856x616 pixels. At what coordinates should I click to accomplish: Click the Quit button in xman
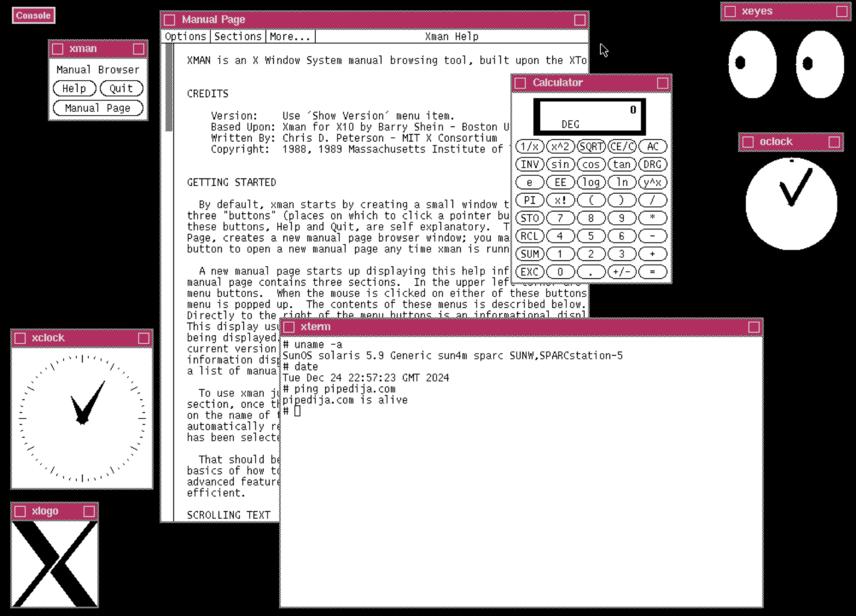pyautogui.click(x=121, y=88)
